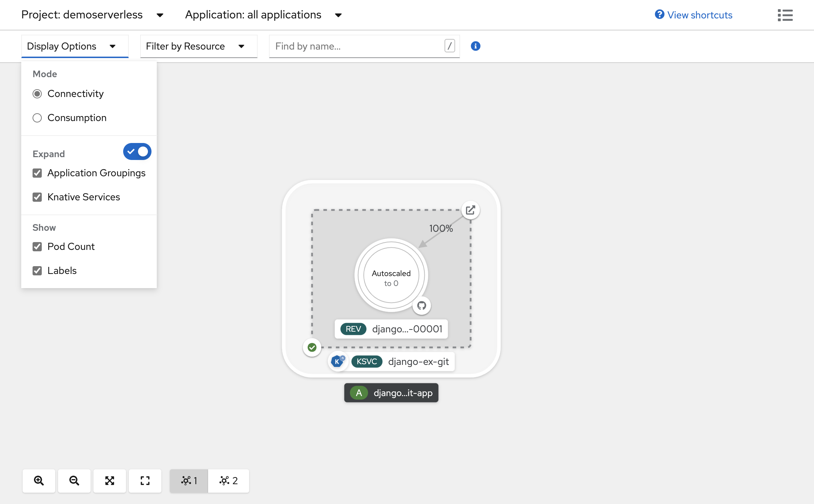The height and width of the screenshot is (504, 814).
Task: Click the topology depth level 1 icon
Action: [x=190, y=480]
